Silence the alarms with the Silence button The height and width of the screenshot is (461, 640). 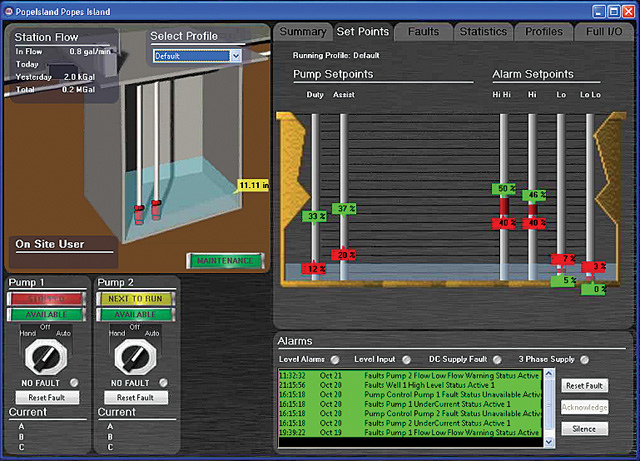583,428
